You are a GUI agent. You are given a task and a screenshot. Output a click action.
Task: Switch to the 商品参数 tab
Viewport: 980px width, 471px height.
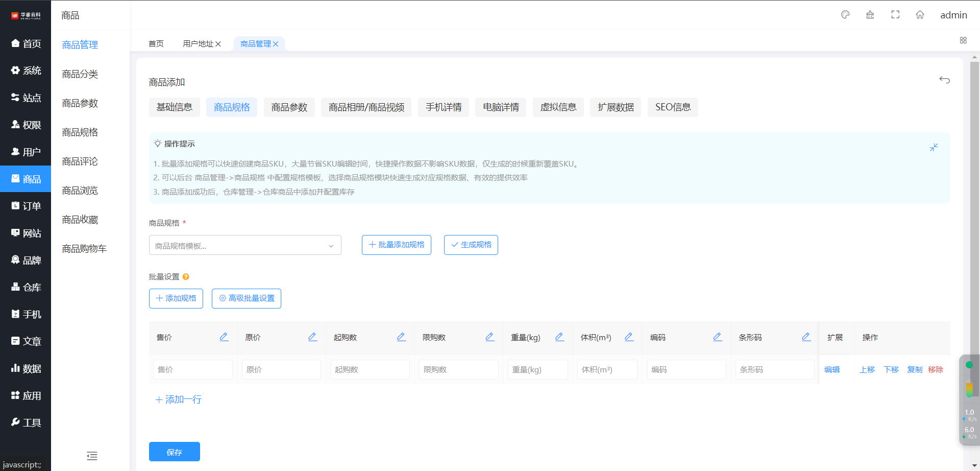point(289,107)
